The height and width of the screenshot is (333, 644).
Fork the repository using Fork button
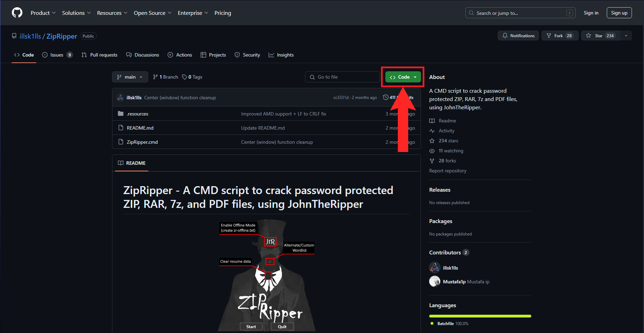click(x=560, y=36)
